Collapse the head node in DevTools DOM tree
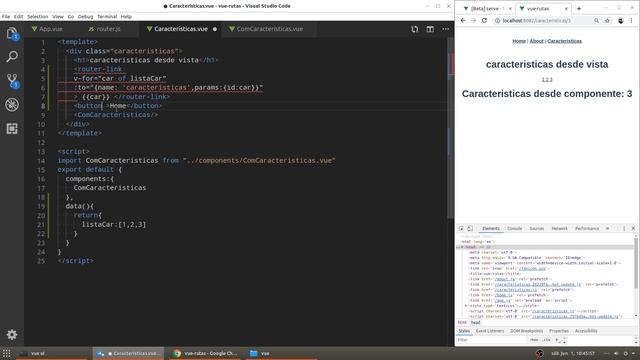 click(462, 247)
